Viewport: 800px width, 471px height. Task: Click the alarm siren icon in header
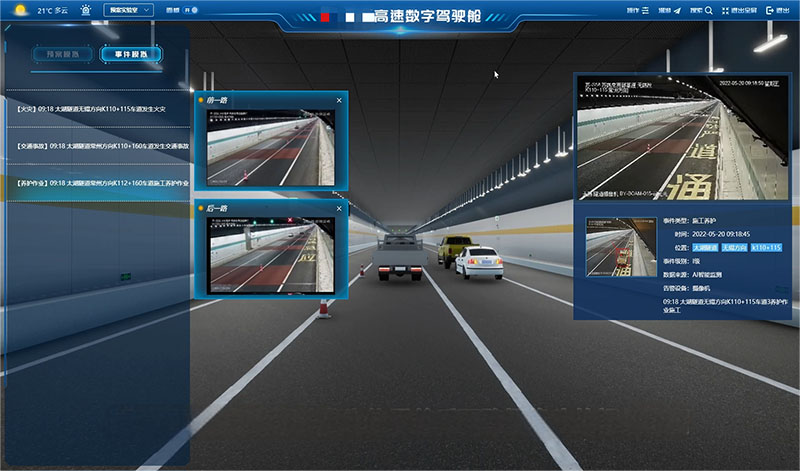[85, 10]
